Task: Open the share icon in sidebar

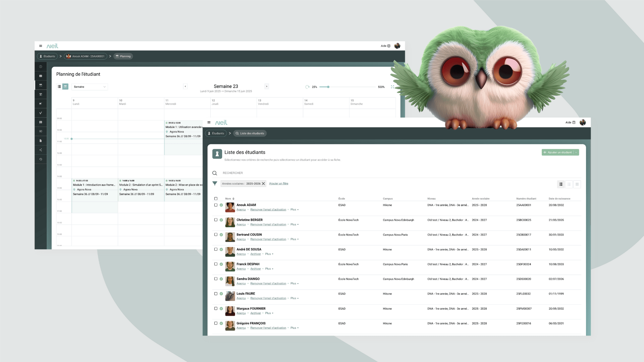Action: click(x=41, y=150)
